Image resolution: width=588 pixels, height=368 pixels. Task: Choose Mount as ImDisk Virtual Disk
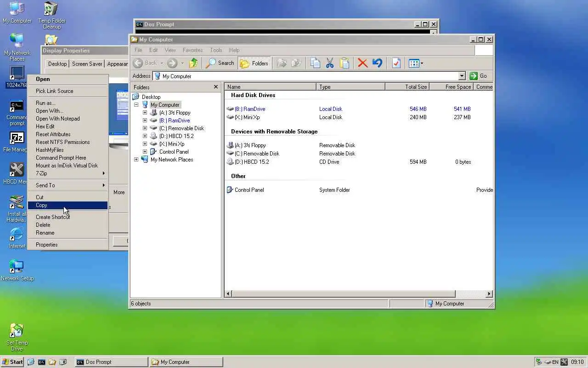(x=68, y=166)
